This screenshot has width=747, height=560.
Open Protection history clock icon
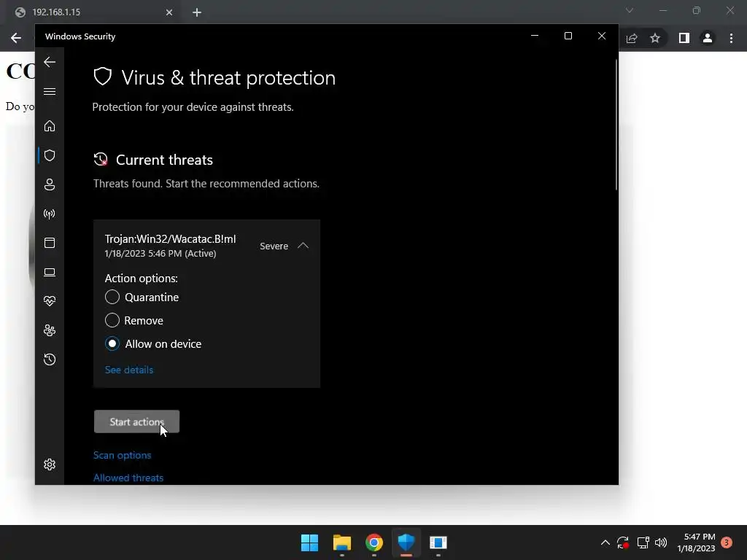(x=50, y=359)
